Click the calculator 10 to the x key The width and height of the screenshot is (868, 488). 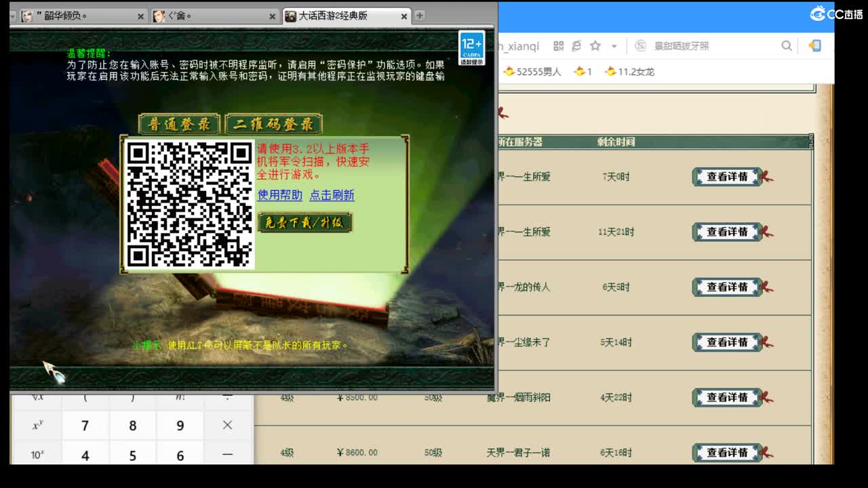37,455
